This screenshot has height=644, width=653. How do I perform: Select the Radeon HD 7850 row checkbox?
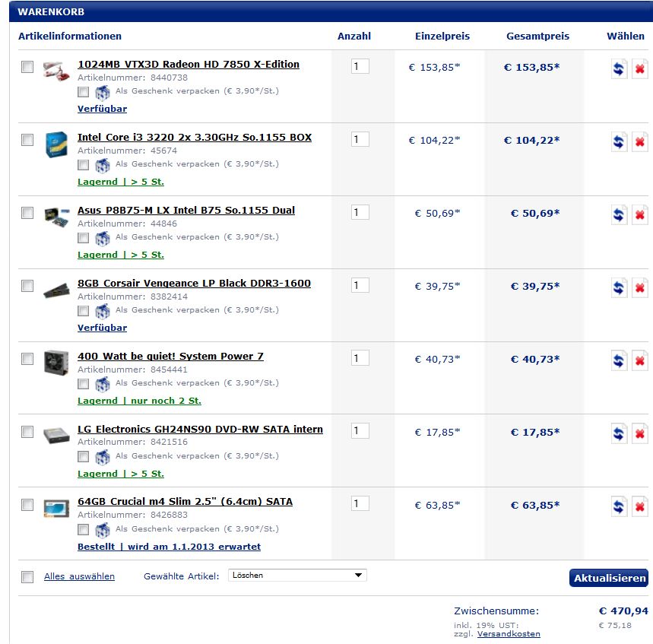click(27, 67)
